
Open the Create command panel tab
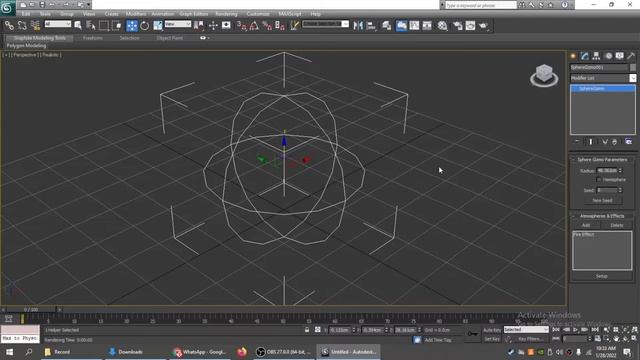coord(573,56)
